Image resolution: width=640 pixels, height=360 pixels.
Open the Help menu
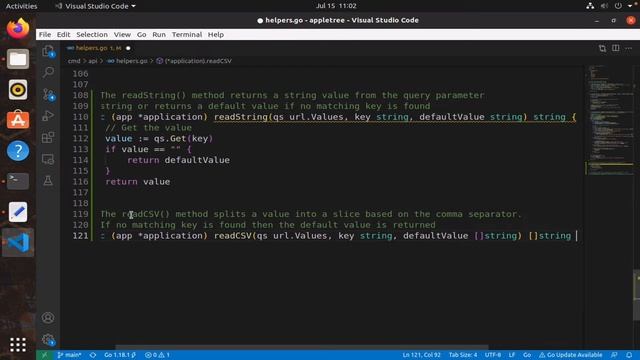(216, 35)
